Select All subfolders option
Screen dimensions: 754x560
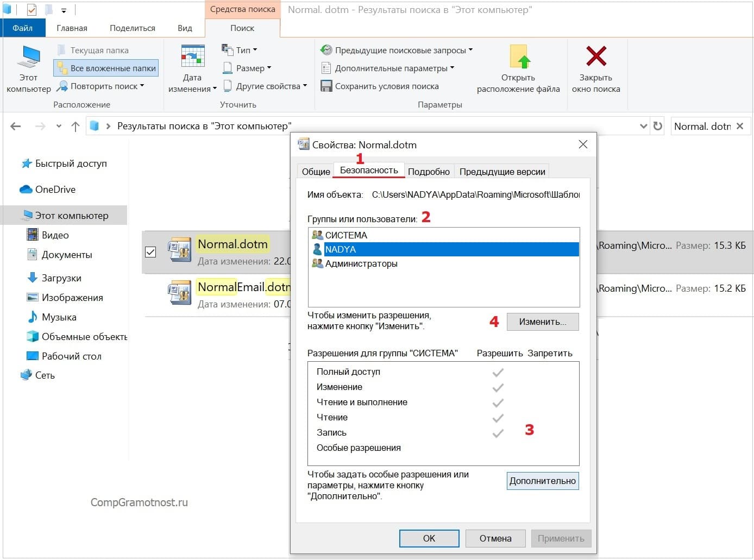click(106, 68)
